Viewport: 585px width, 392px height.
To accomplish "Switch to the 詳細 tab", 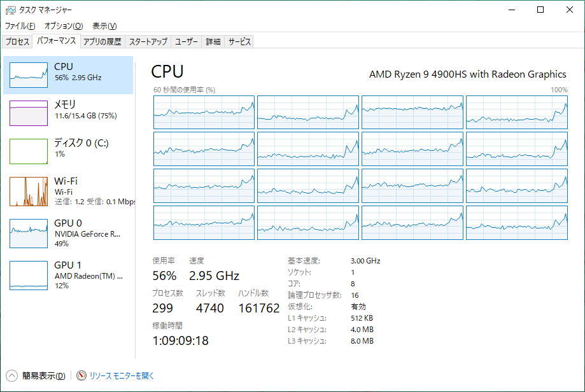I will tap(213, 42).
